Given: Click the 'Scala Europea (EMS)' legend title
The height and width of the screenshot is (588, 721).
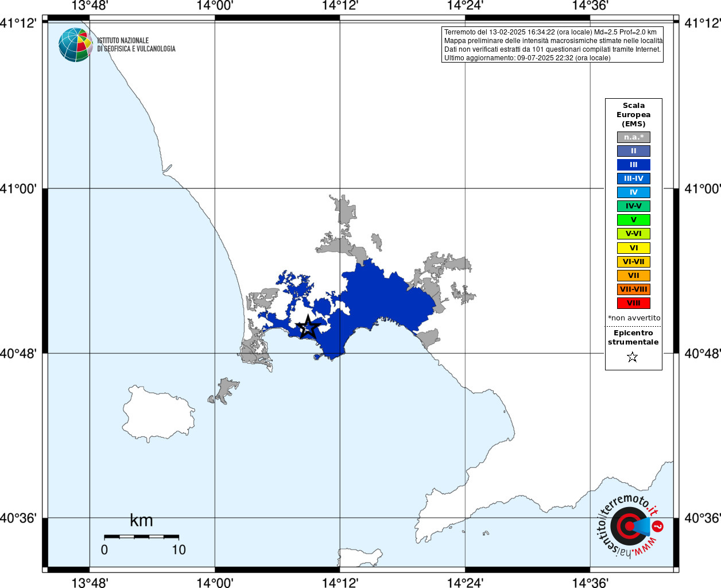Looking at the screenshot, I should tap(634, 115).
